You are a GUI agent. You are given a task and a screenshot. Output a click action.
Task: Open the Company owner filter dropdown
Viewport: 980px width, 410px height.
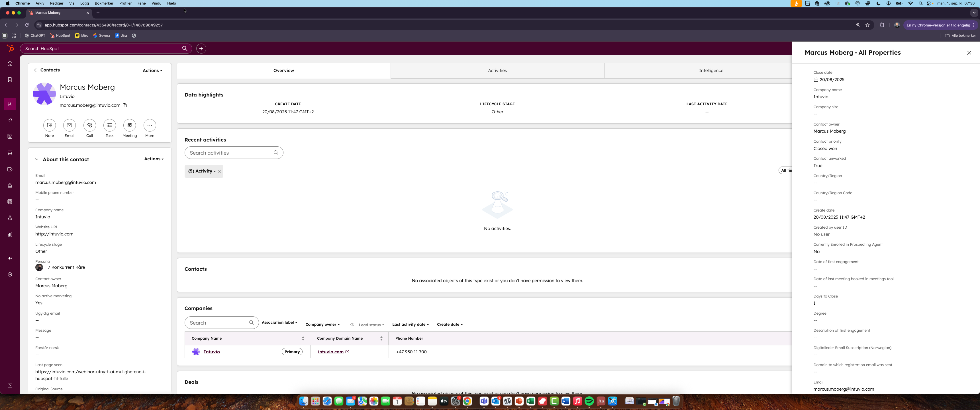tap(322, 324)
